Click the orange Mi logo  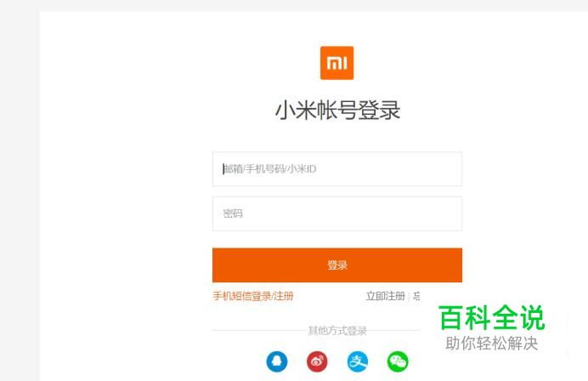tap(336, 63)
